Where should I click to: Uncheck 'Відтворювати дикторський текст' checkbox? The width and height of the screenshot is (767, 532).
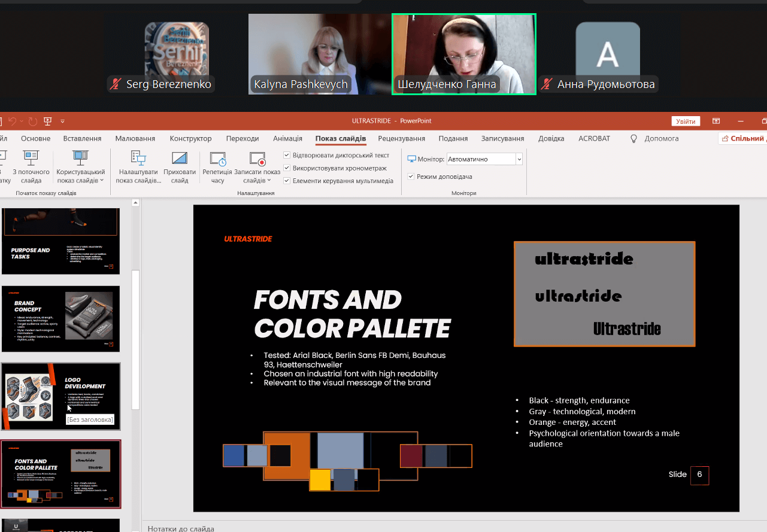pos(287,156)
